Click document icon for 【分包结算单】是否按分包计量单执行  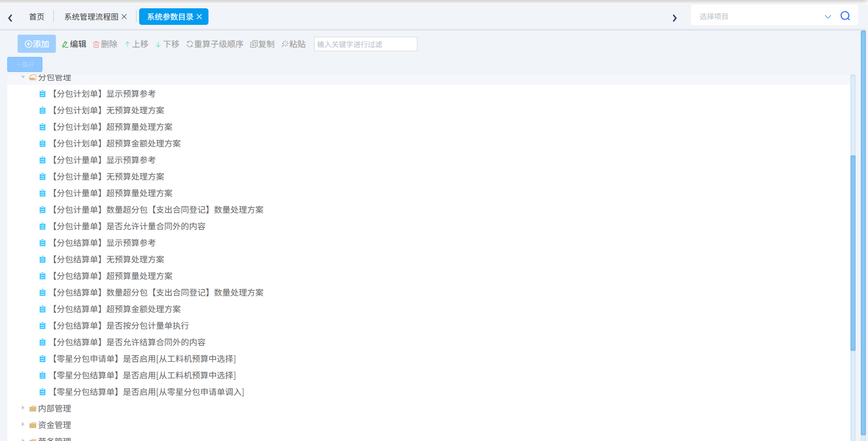[x=42, y=326]
